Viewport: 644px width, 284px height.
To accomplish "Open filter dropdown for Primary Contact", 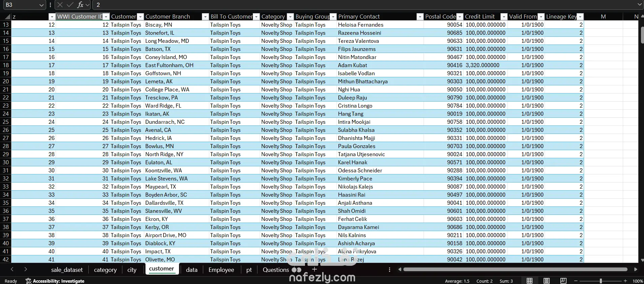I will 420,17.
